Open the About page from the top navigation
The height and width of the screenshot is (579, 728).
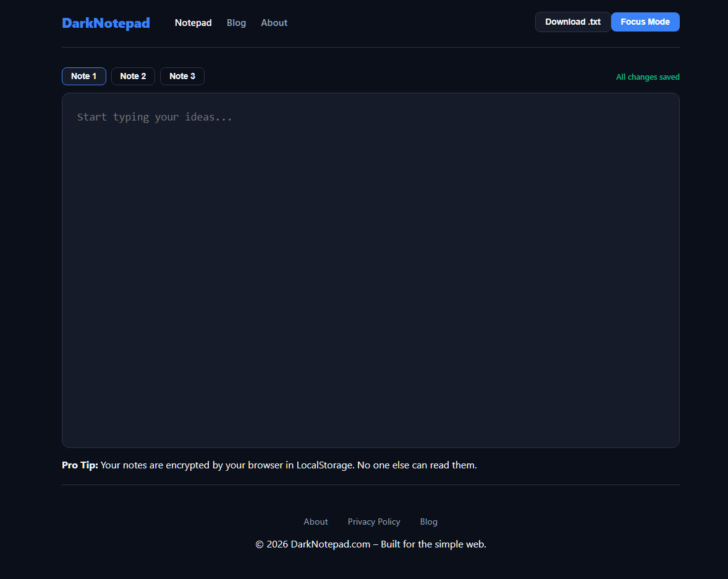click(274, 22)
